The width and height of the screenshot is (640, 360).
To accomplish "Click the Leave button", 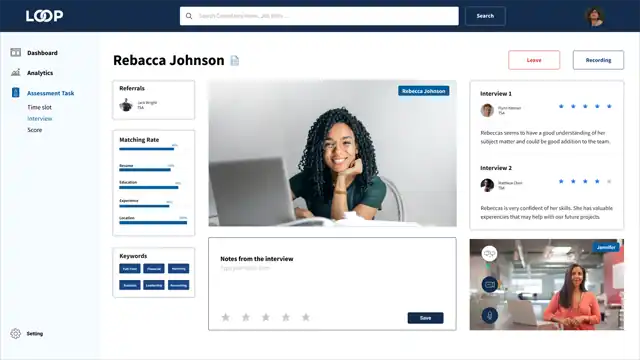I will pyautogui.click(x=534, y=60).
